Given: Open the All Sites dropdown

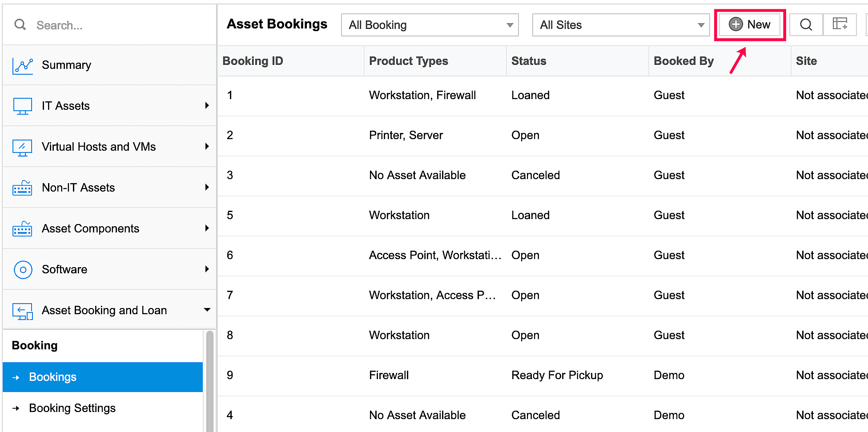Looking at the screenshot, I should point(620,25).
